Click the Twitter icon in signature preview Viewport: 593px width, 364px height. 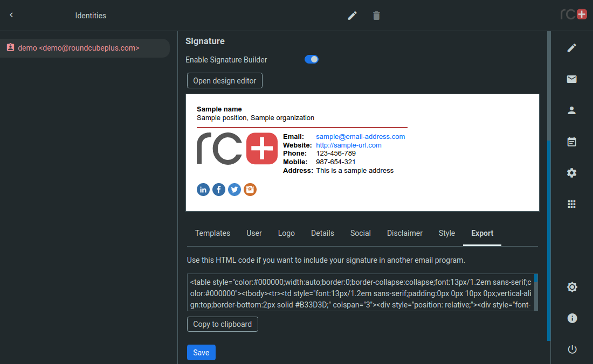235,190
